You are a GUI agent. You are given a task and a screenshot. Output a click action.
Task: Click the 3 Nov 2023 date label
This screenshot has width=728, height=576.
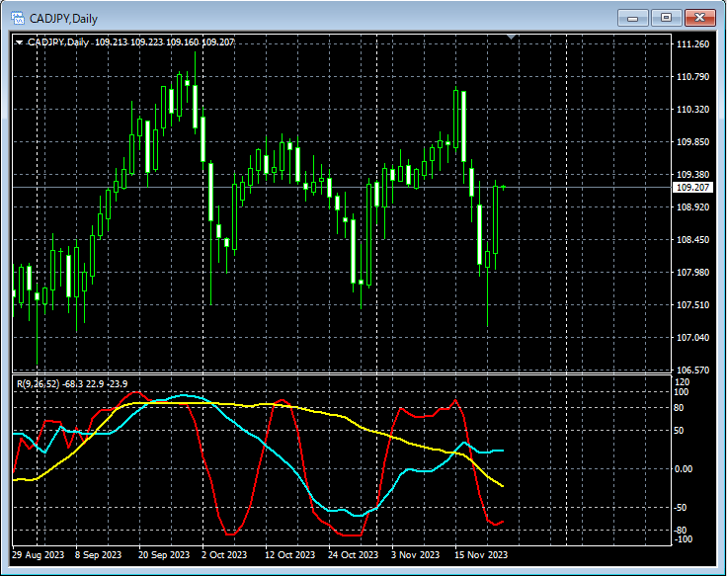415,554
